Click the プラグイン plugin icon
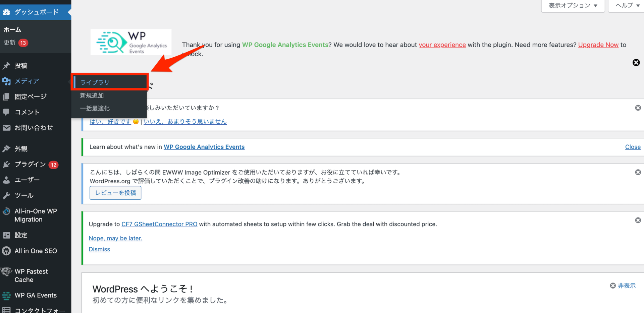The image size is (644, 313). [x=7, y=164]
